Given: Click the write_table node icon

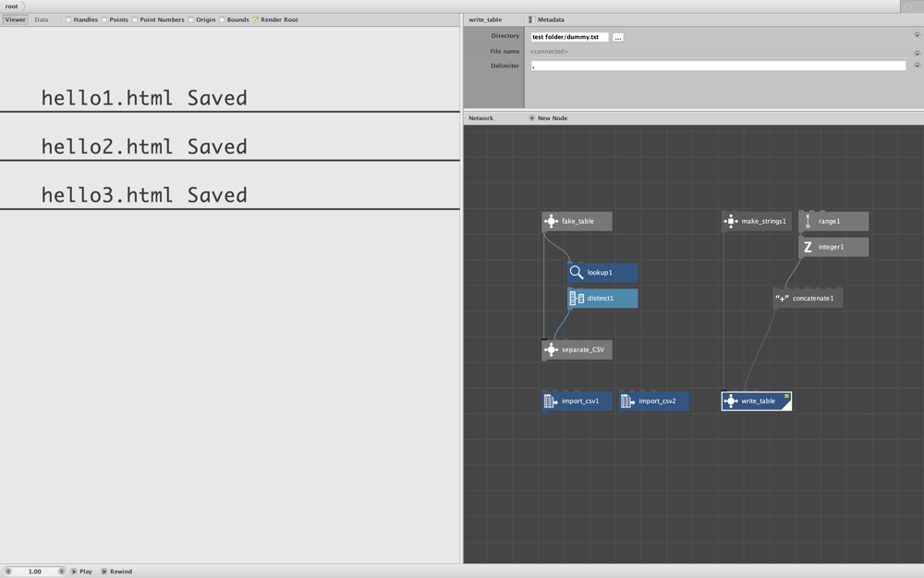Looking at the screenshot, I should tap(731, 401).
